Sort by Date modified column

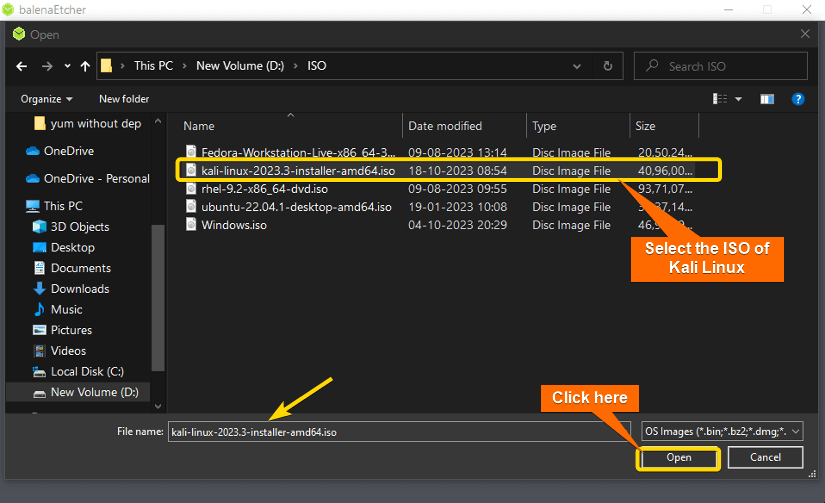click(x=445, y=126)
